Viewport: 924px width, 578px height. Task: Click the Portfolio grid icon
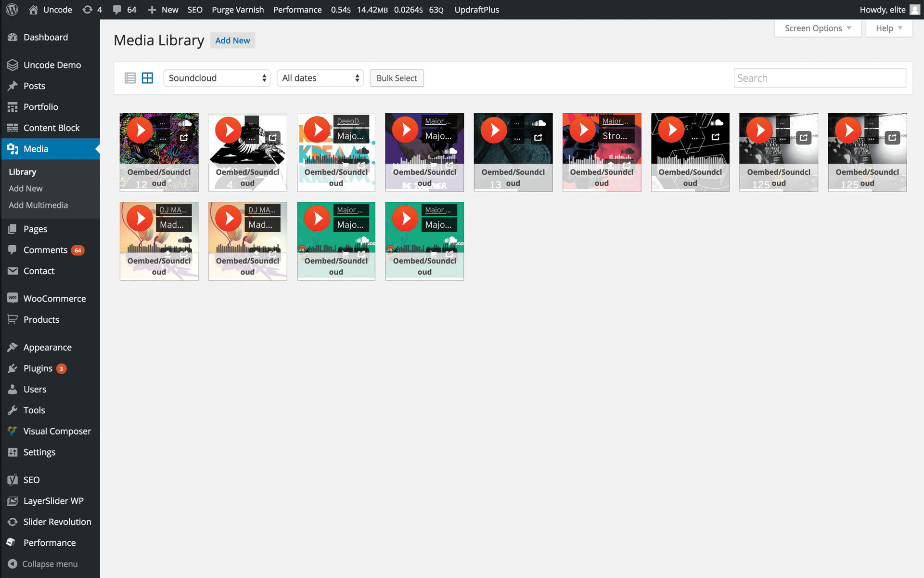13,107
